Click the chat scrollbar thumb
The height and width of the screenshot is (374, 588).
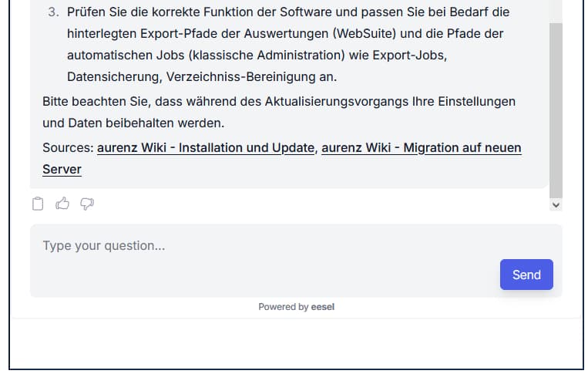click(556, 108)
